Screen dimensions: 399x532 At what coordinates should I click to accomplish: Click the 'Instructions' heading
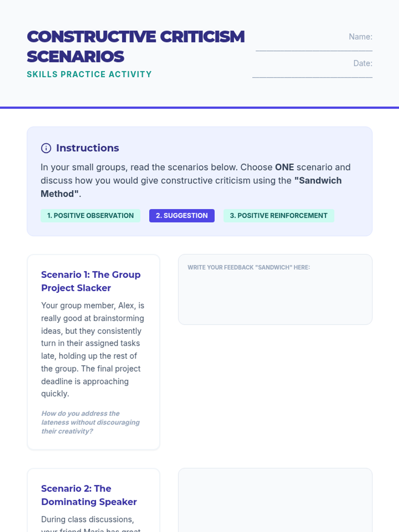[x=87, y=148]
